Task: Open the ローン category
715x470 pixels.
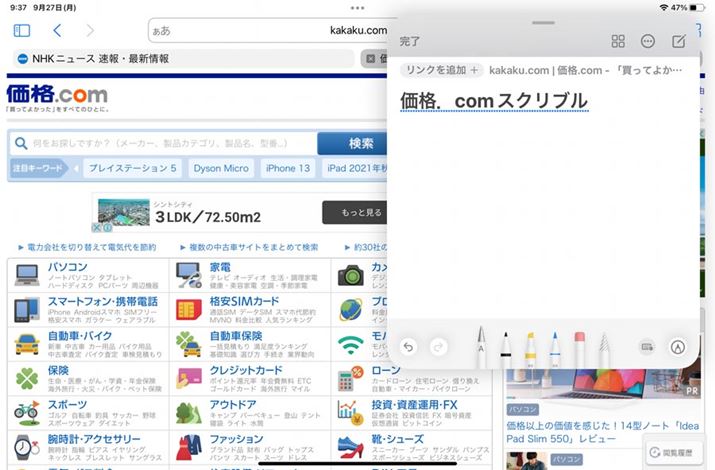Action: tap(385, 370)
